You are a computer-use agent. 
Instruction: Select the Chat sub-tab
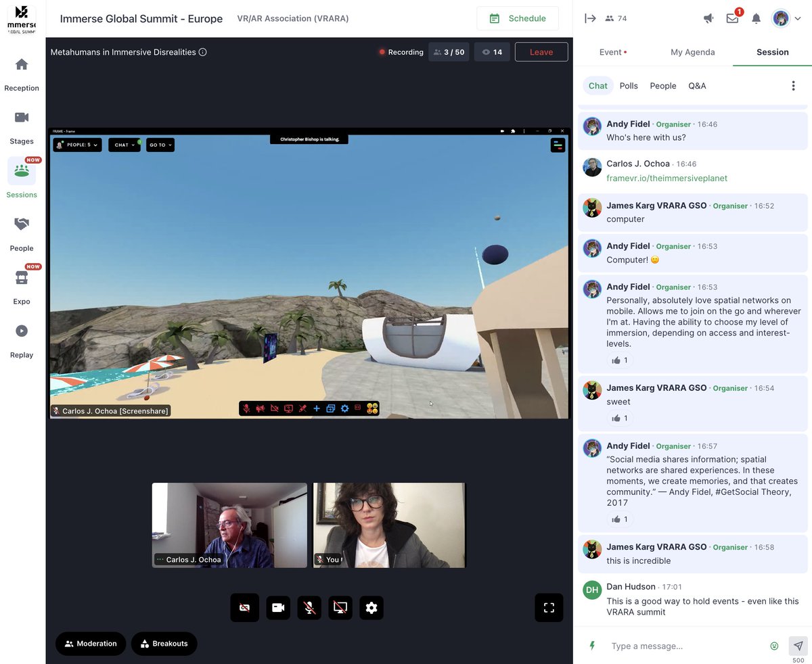[x=598, y=86]
